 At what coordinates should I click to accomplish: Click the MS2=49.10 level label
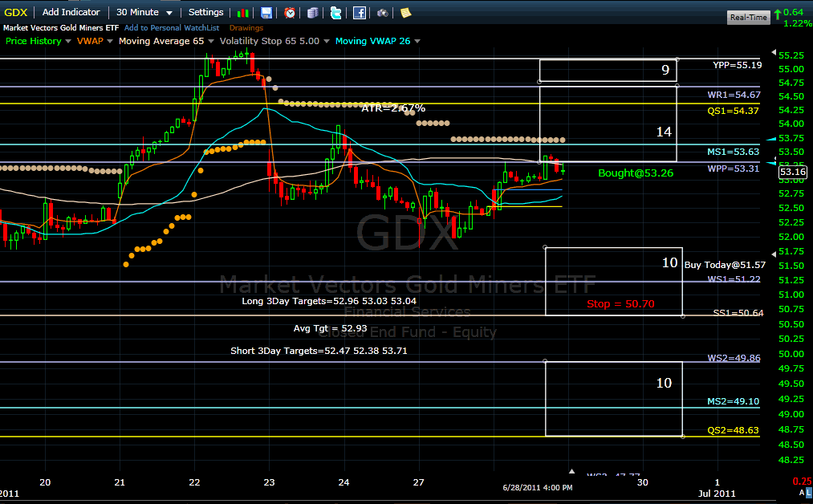coord(734,401)
